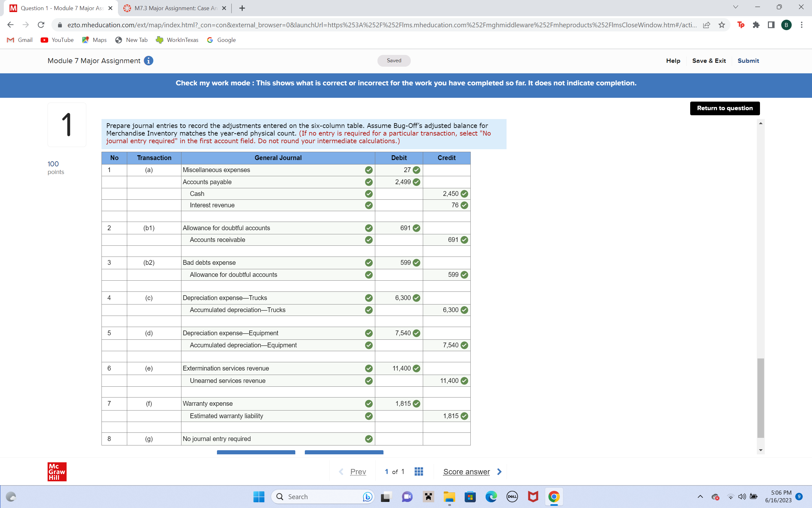Open the Chrome profile avatar B

point(786,25)
